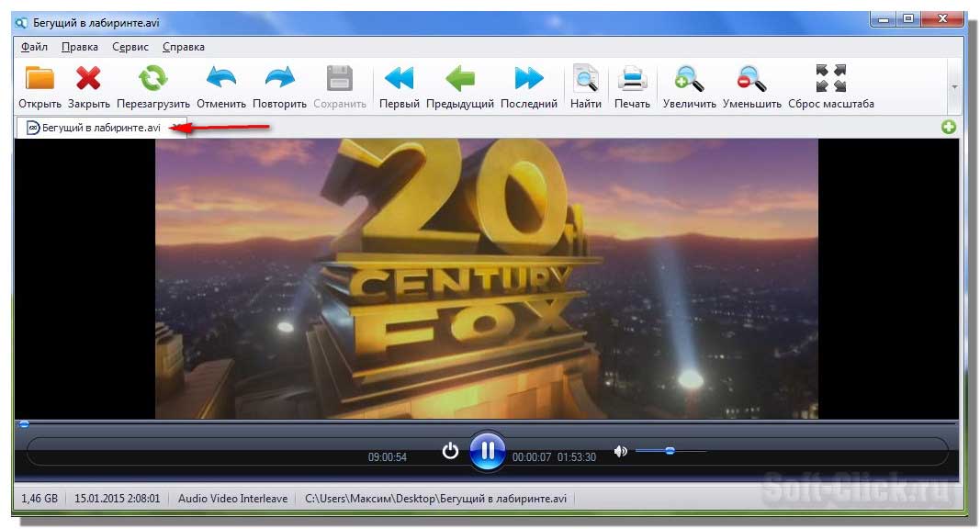Open the Сервис menu
Screen dimensions: 980x529
tap(130, 47)
